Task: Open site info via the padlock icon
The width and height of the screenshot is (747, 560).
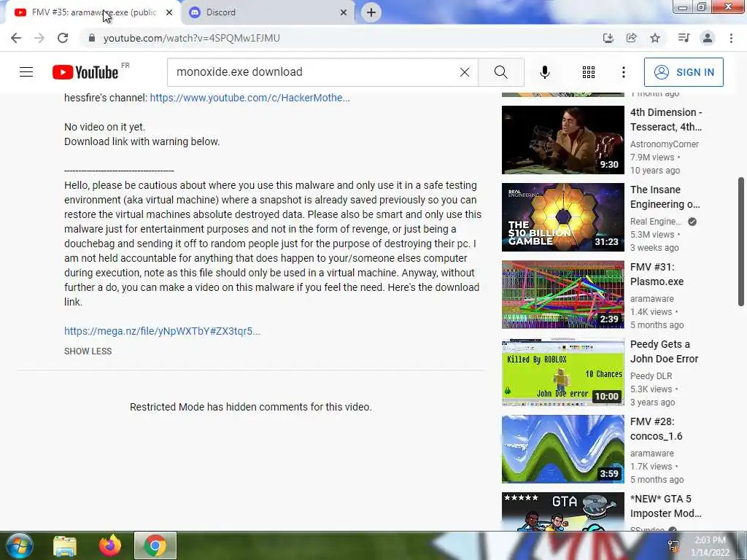Action: pyautogui.click(x=91, y=38)
